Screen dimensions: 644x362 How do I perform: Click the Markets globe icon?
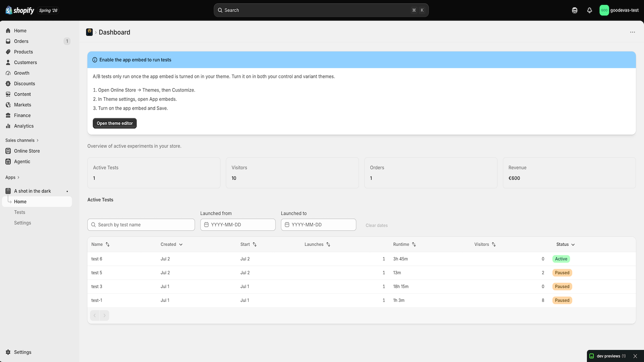click(x=8, y=105)
